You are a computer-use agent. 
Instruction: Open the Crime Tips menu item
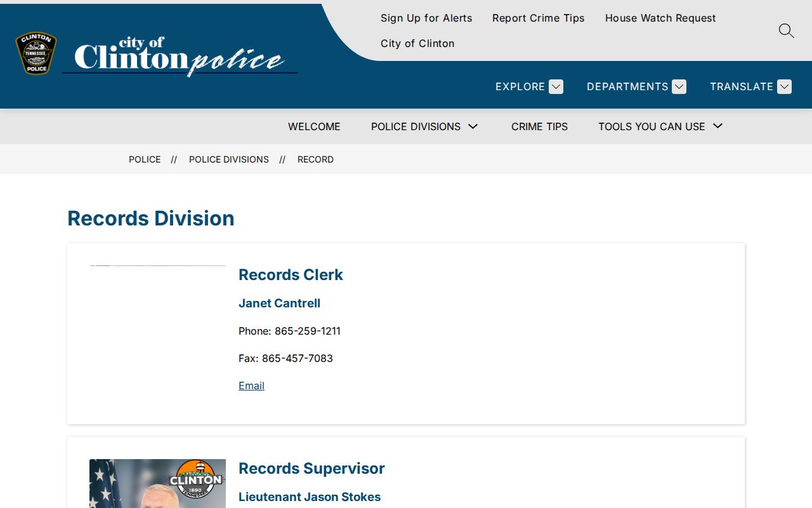click(539, 126)
